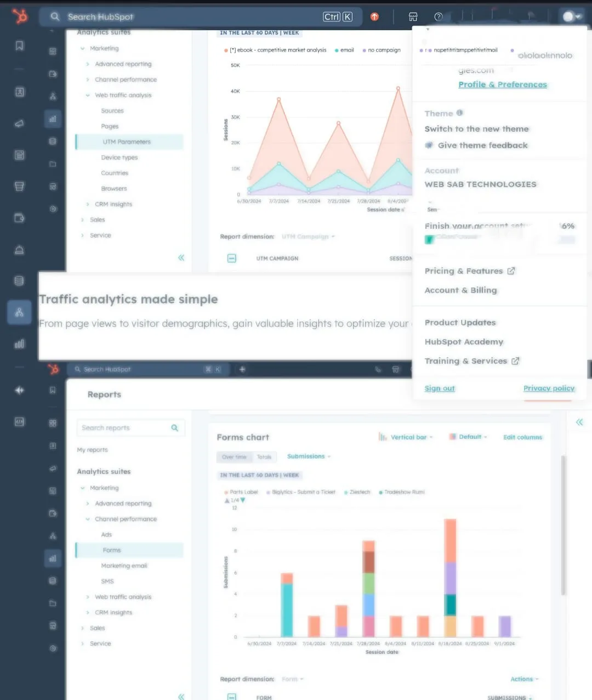
Task: Collapse Channel performance in the lower Reports tree
Action: coord(88,519)
